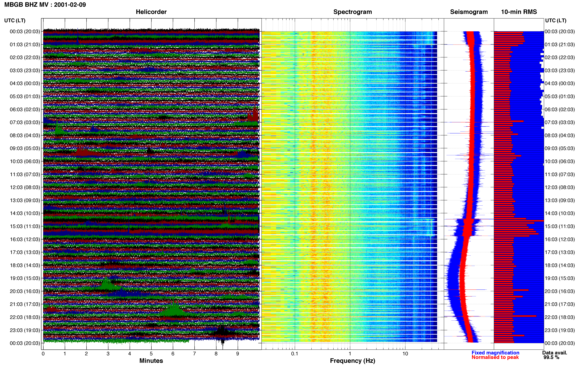
Task: Select the '10-min RMS' panel title
Action: (519, 12)
